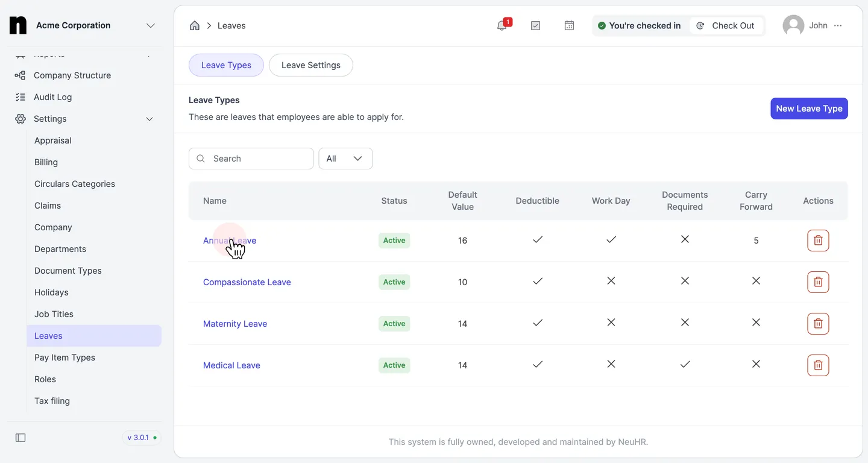868x463 pixels.
Task: Click the New Leave Type button
Action: (809, 109)
